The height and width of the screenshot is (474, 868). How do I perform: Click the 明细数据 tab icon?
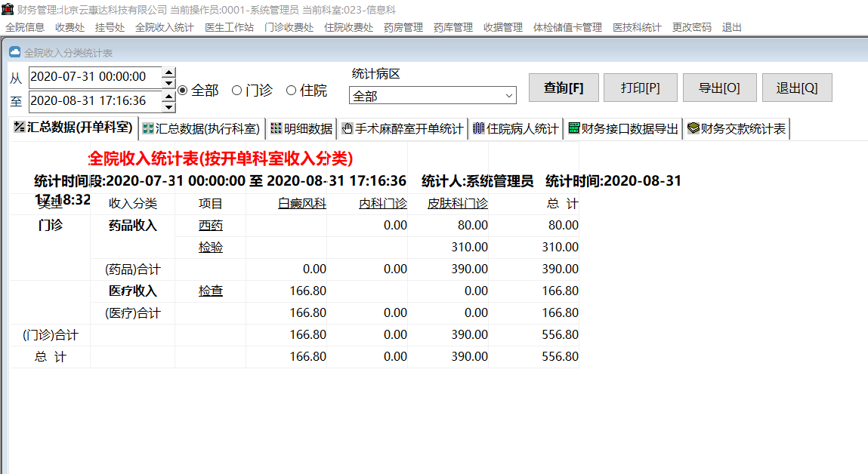[x=276, y=129]
